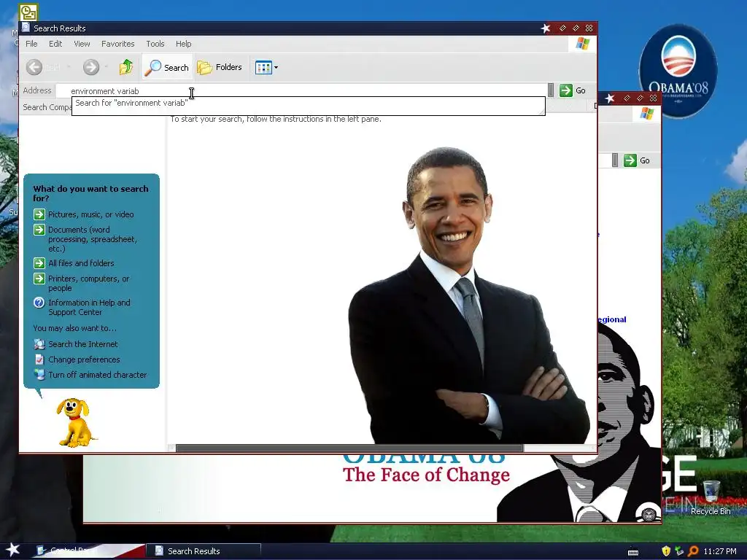
Task: Open the Help menu
Action: tap(183, 44)
